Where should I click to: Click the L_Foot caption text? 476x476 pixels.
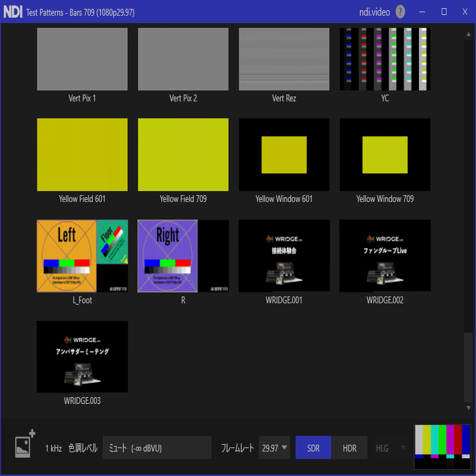pos(82,301)
